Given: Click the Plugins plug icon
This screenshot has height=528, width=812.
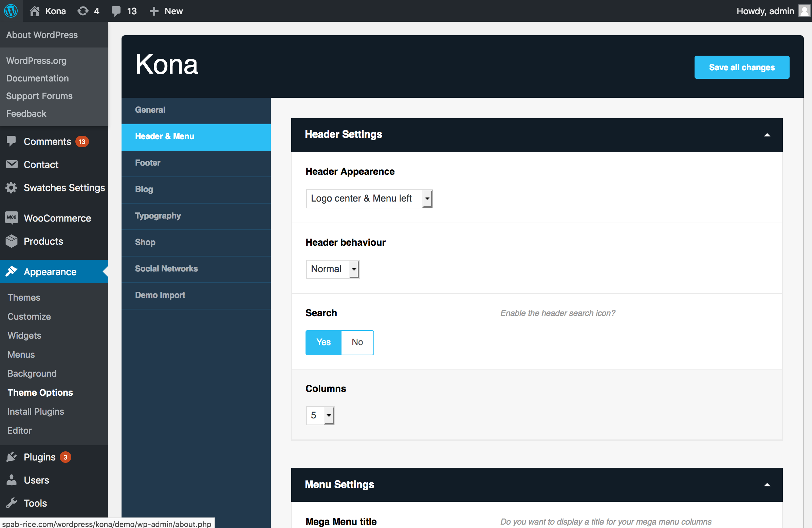Looking at the screenshot, I should pos(12,457).
